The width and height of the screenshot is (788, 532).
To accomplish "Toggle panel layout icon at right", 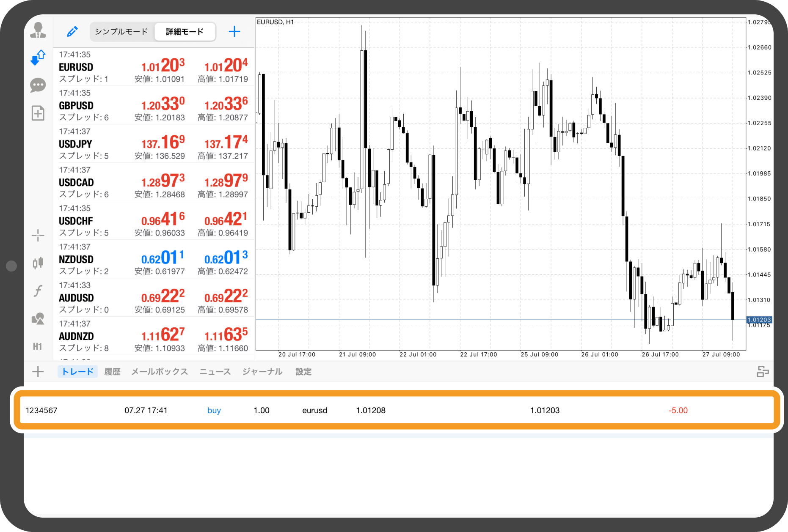I will [x=763, y=372].
